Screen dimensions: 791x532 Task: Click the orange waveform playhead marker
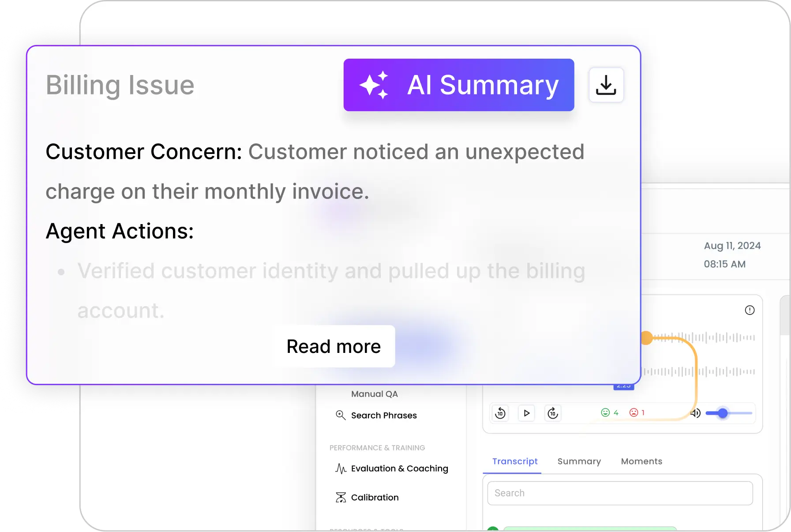(647, 338)
